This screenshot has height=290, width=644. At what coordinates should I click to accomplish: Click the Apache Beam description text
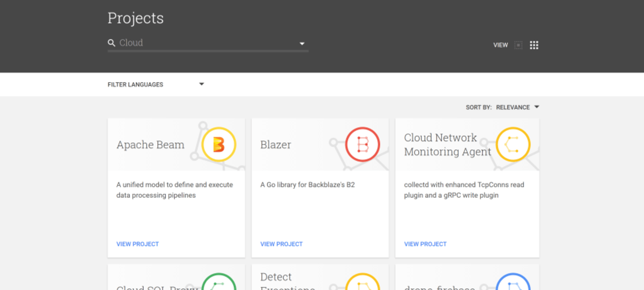tap(175, 190)
